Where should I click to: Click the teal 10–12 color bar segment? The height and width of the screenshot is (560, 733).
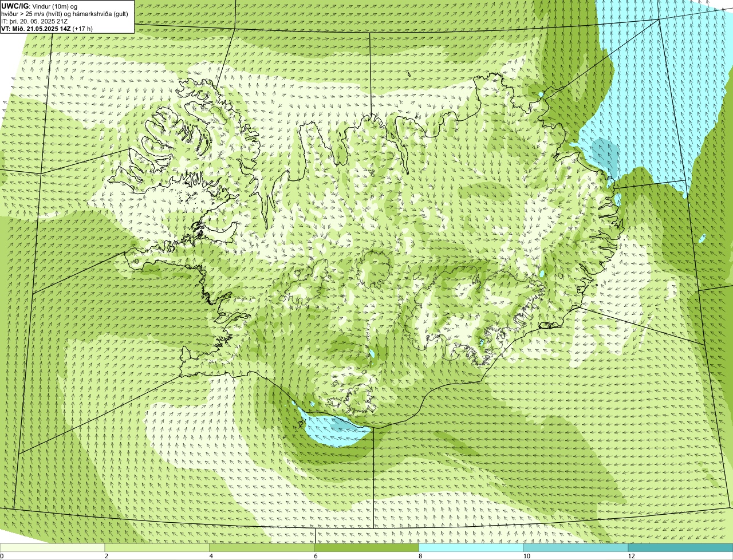(576, 547)
